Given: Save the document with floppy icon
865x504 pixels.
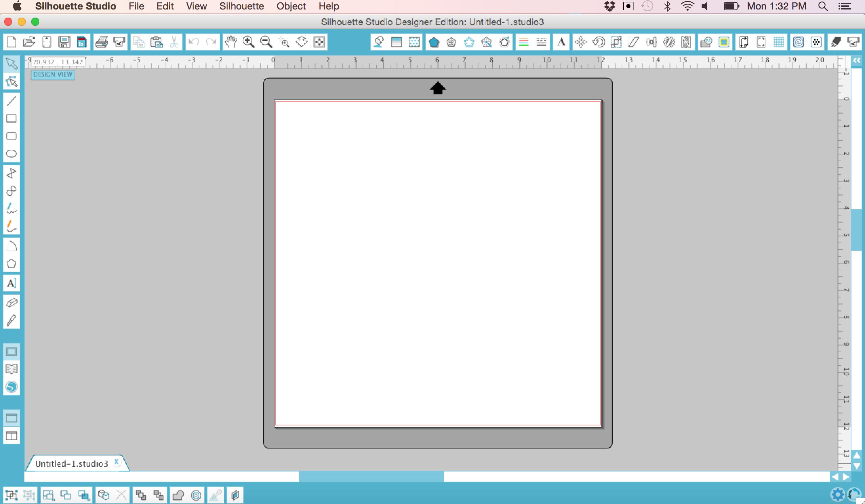Looking at the screenshot, I should tap(64, 42).
